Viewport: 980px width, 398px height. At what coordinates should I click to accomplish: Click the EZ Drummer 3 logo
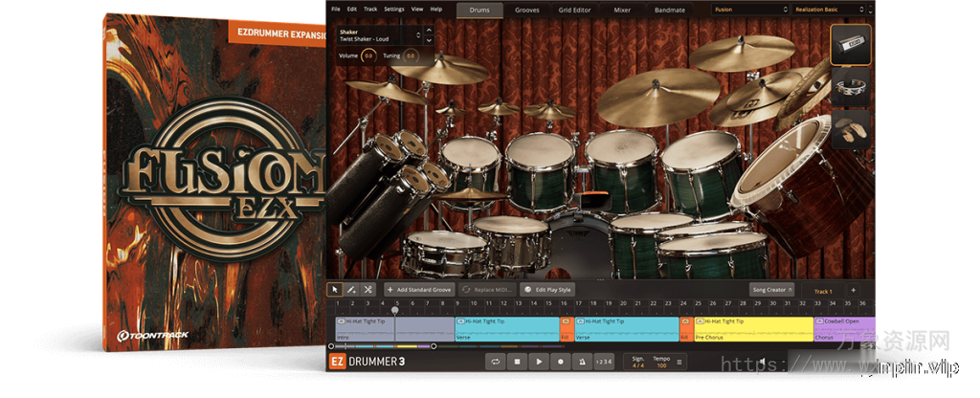367,361
